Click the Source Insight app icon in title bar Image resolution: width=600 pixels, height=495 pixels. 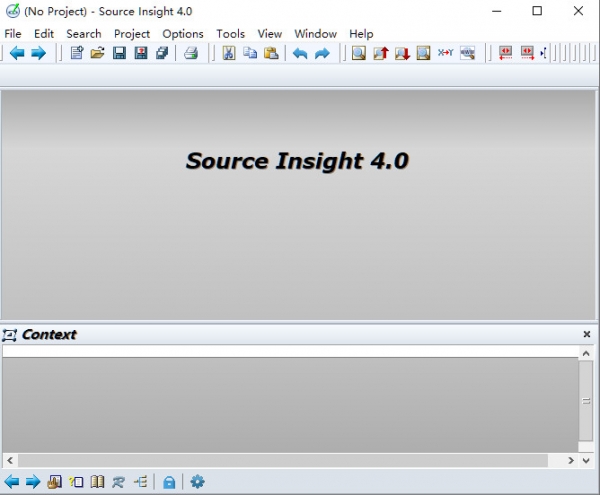[13, 11]
